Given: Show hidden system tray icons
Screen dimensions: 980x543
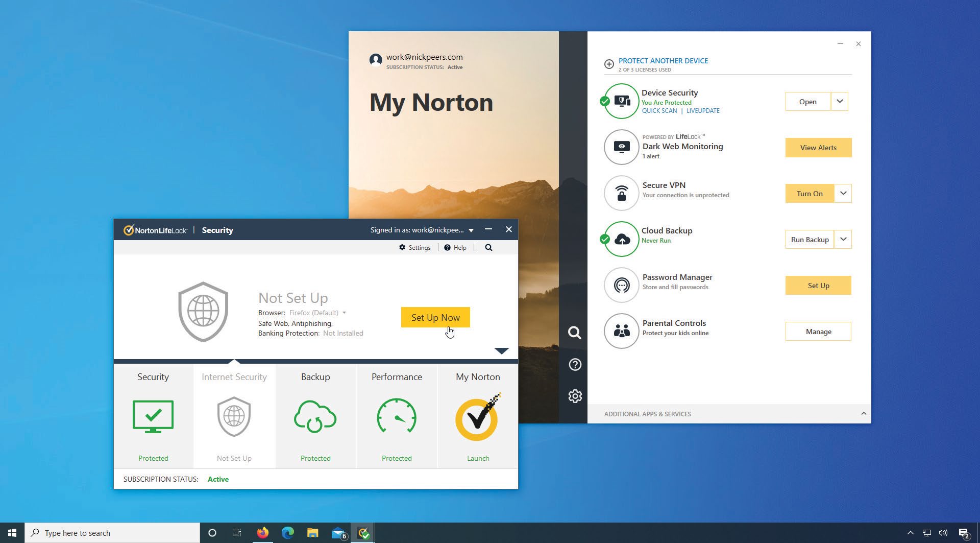Looking at the screenshot, I should [910, 533].
